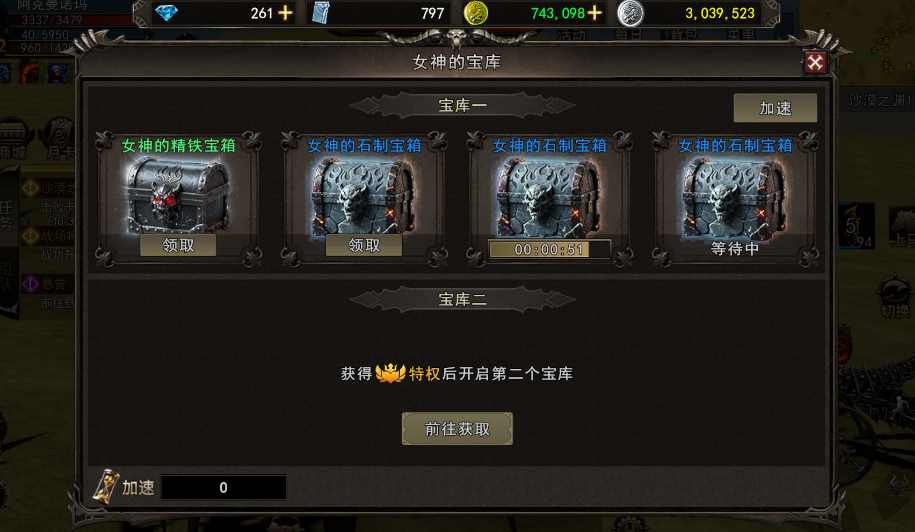Open 前往获取 to get privilege
The image size is (915, 532).
tap(457, 429)
